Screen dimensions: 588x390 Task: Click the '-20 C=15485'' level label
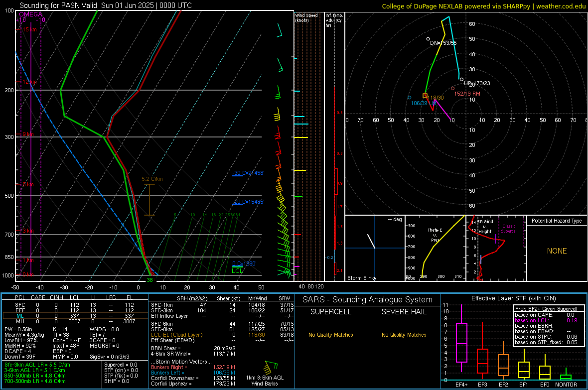coord(248,202)
